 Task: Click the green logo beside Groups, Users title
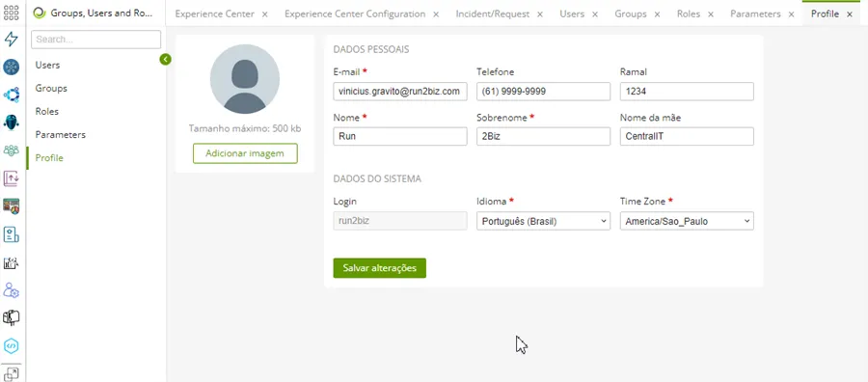pos(40,14)
